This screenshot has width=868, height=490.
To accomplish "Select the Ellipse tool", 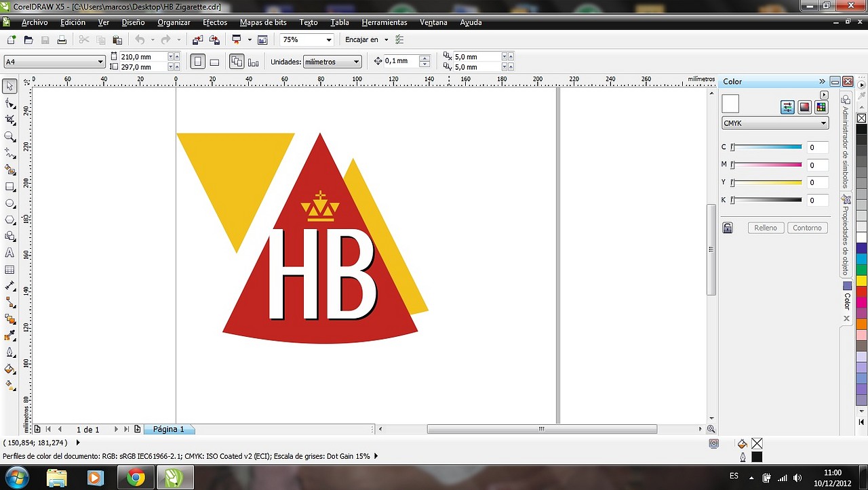I will coord(9,203).
